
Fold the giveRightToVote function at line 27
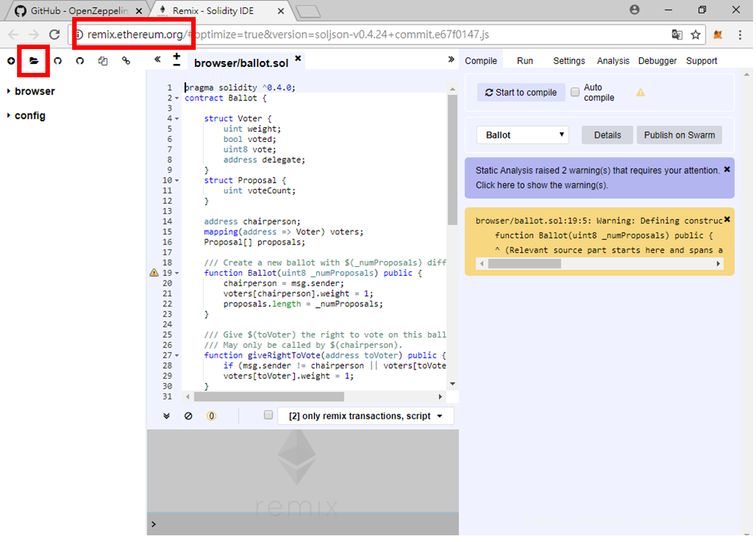[177, 355]
